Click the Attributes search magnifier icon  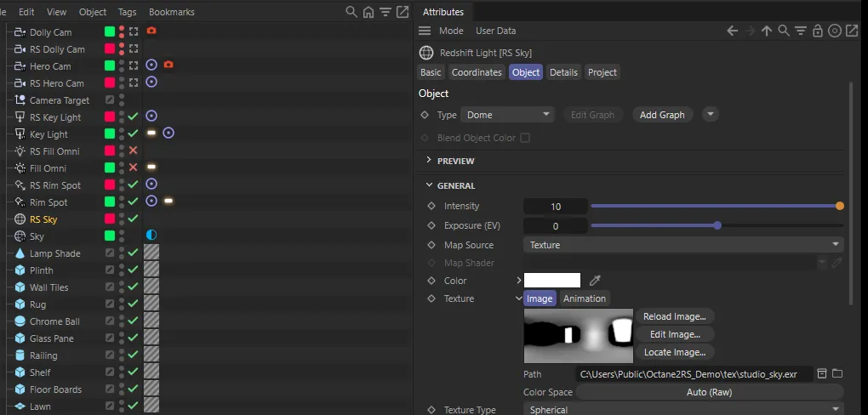click(783, 31)
